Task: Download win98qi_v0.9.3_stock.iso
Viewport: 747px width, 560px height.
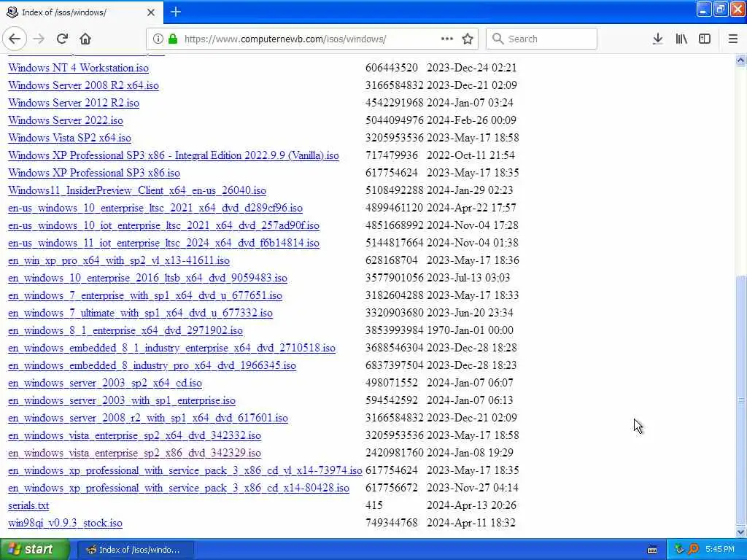Action: pos(65,524)
